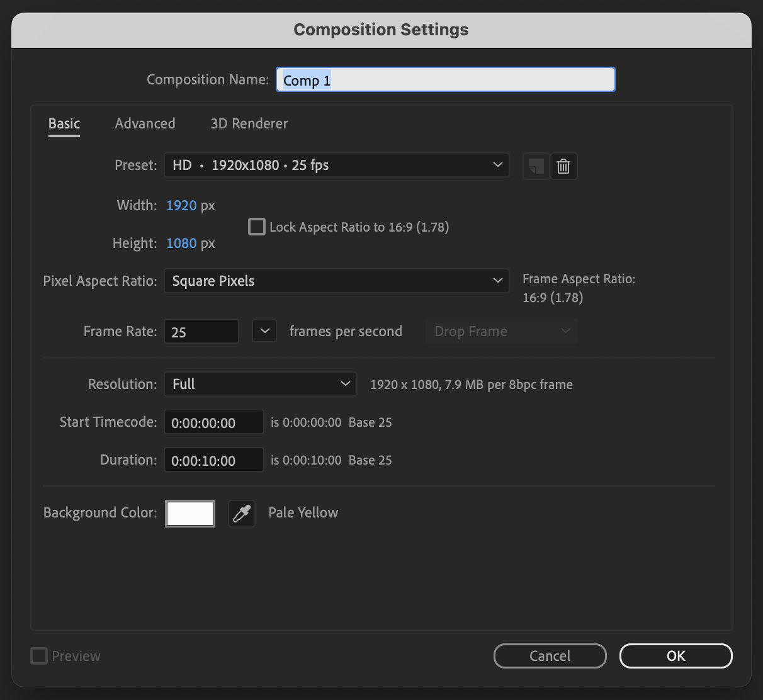Click the Preset dropdown chevron arrow
The height and width of the screenshot is (700, 763).
tap(497, 165)
